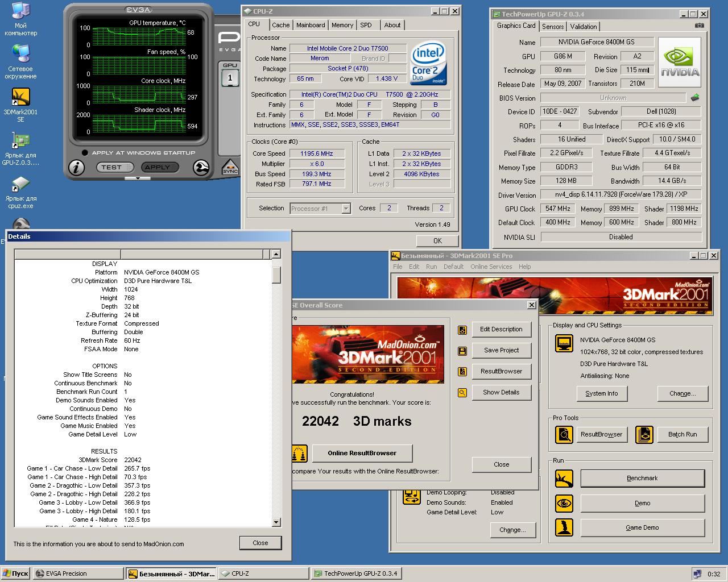This screenshot has width=728, height=582.
Task: Click the Batch Run button
Action: coord(682,434)
